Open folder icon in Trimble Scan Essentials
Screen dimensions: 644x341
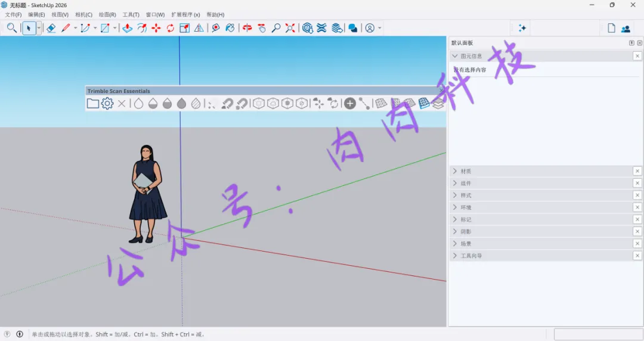click(x=93, y=104)
